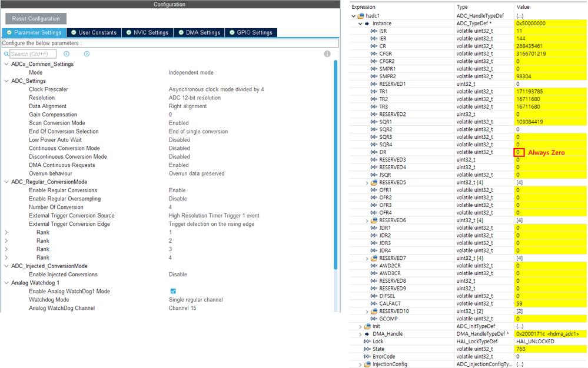Expand the Rank 2 entry
The height and width of the screenshot is (368, 588).
(6, 240)
